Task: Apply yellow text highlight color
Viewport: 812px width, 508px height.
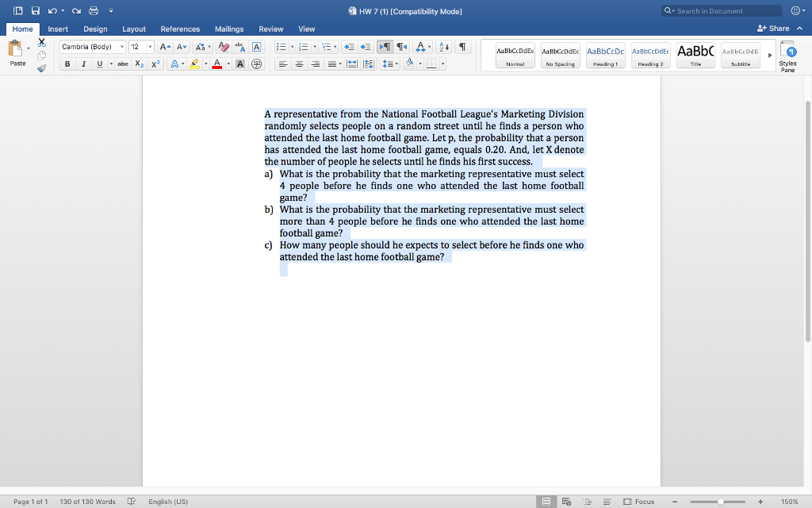Action: click(195, 63)
